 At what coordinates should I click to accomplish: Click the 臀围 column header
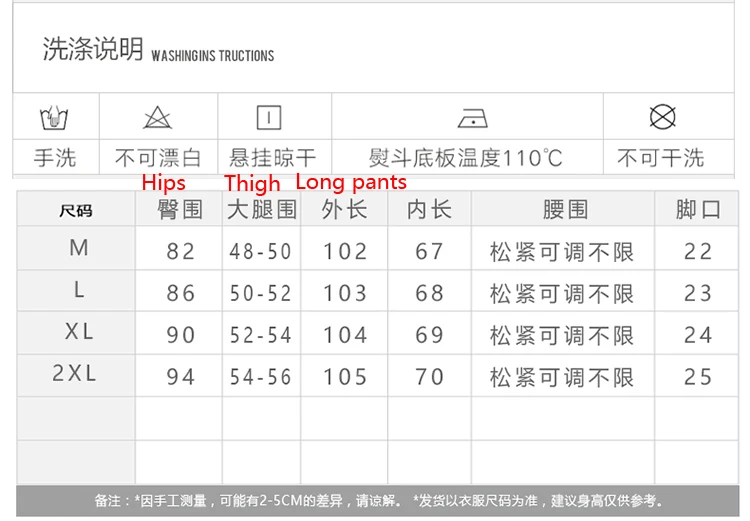pyautogui.click(x=180, y=210)
